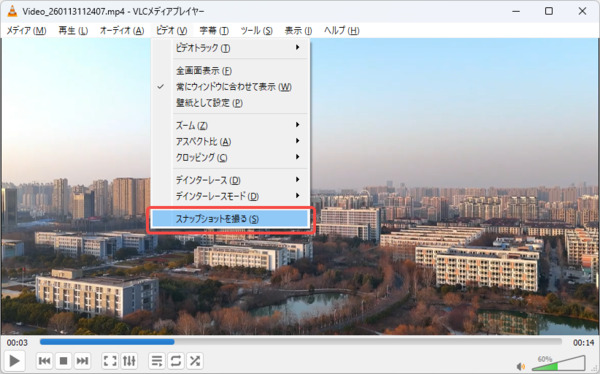Close the VLC media player window

(582, 11)
